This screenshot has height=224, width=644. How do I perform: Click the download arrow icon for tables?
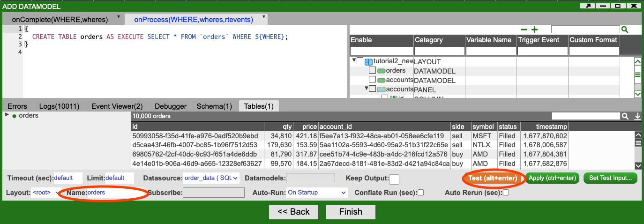pos(637,116)
